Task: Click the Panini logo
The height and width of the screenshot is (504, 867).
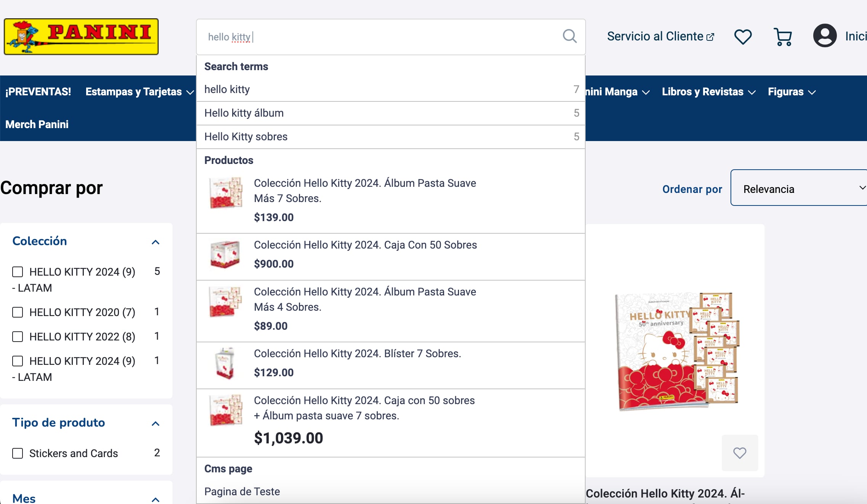Action: (81, 37)
